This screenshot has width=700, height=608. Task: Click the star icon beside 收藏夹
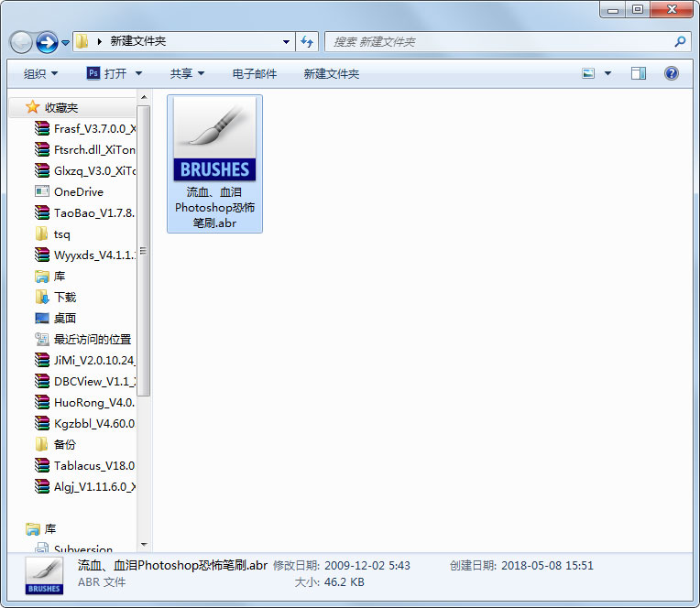(32, 107)
